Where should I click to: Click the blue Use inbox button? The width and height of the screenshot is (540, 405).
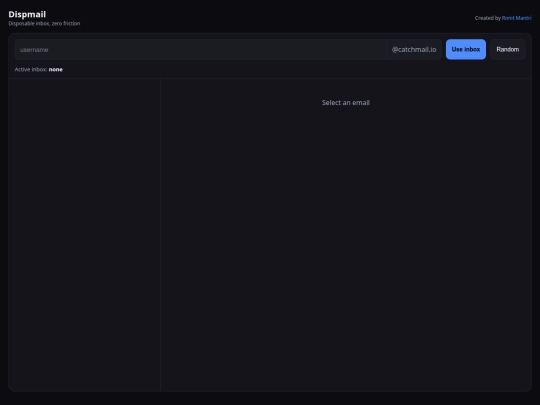(x=466, y=49)
